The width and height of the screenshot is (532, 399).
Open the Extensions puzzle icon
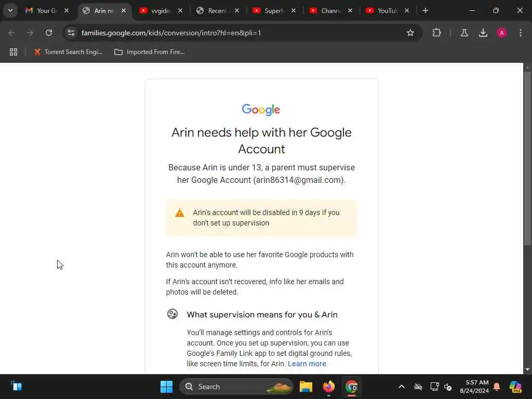click(436, 33)
